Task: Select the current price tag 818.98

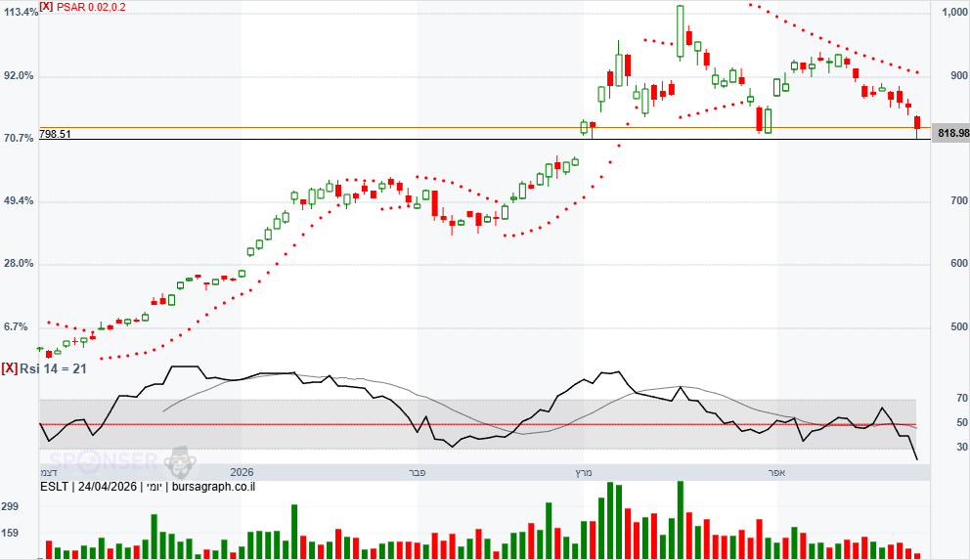Action: point(950,133)
